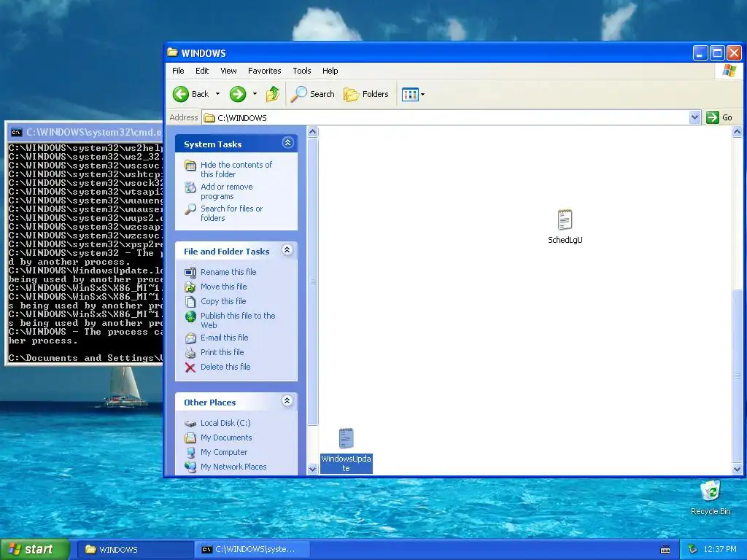Click the My Network Places icon
Image resolution: width=747 pixels, height=560 pixels.
click(190, 467)
